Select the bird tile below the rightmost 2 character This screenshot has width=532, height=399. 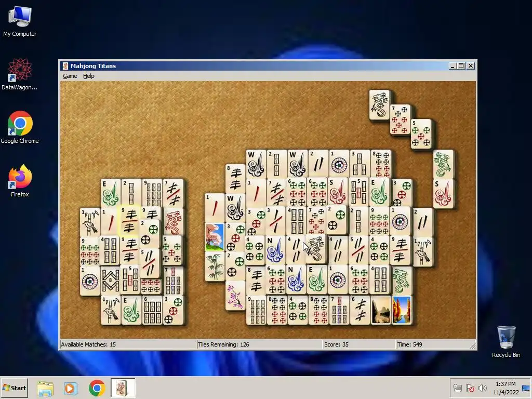[x=423, y=252]
